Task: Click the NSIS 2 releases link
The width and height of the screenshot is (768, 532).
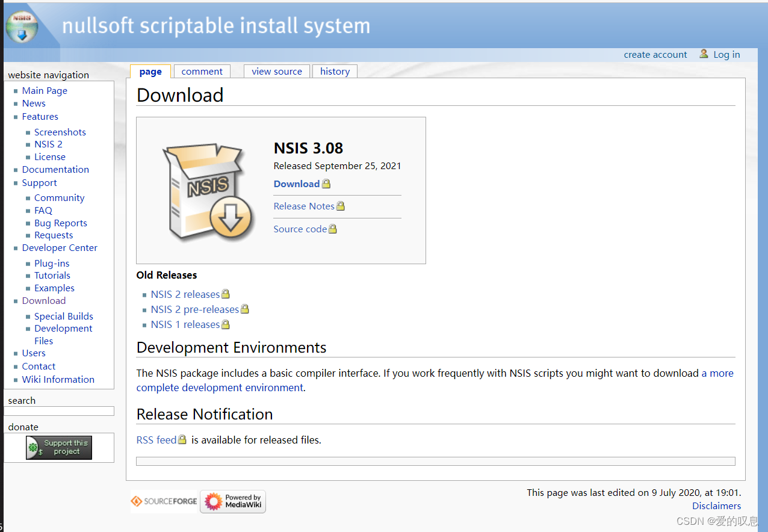Action: click(x=185, y=294)
